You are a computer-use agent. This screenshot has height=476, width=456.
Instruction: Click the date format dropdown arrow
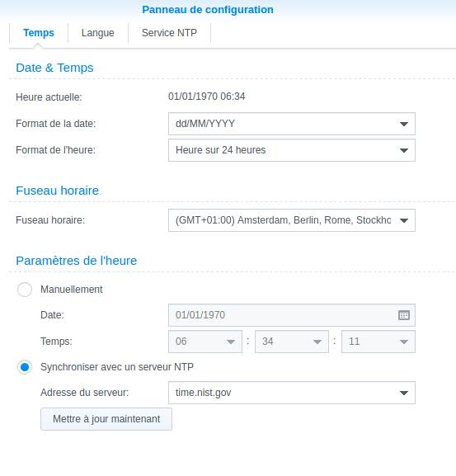(x=403, y=124)
